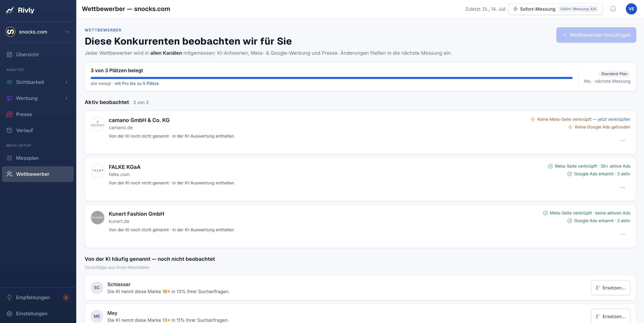Expand the Werbung submenu chevron

coord(66,98)
